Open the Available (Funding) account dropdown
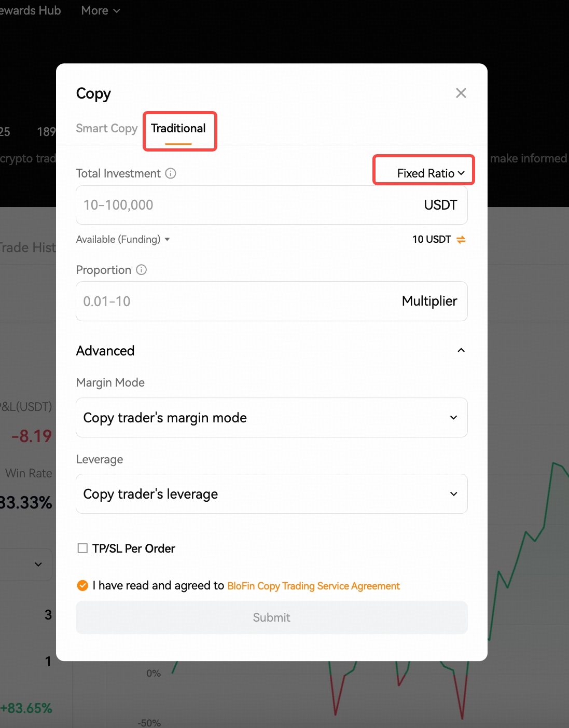 pos(123,239)
